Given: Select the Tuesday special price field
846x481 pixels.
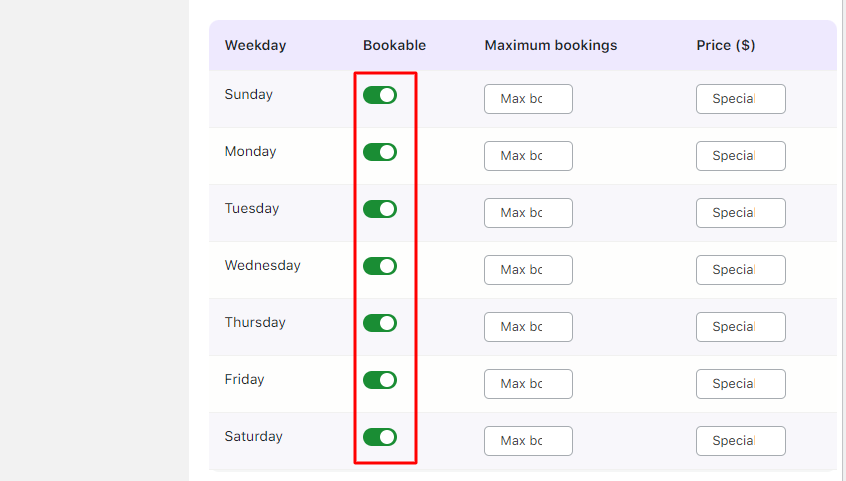Looking at the screenshot, I should 740,213.
